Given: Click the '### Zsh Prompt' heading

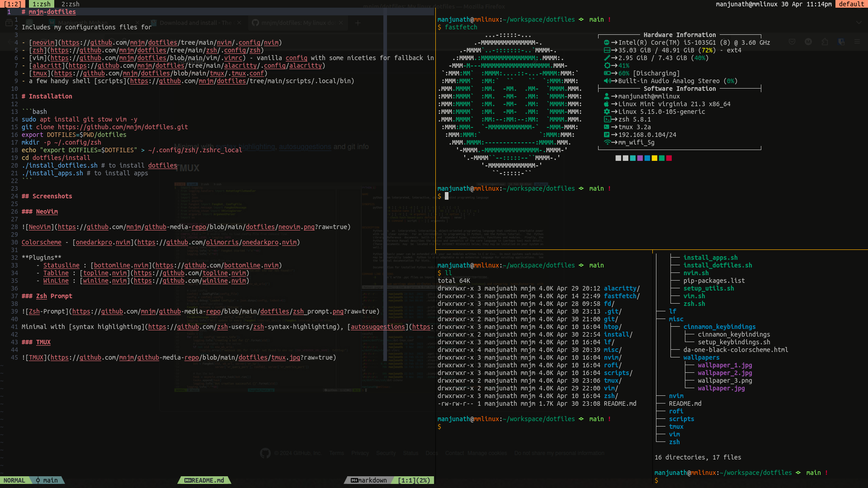Looking at the screenshot, I should point(47,296).
